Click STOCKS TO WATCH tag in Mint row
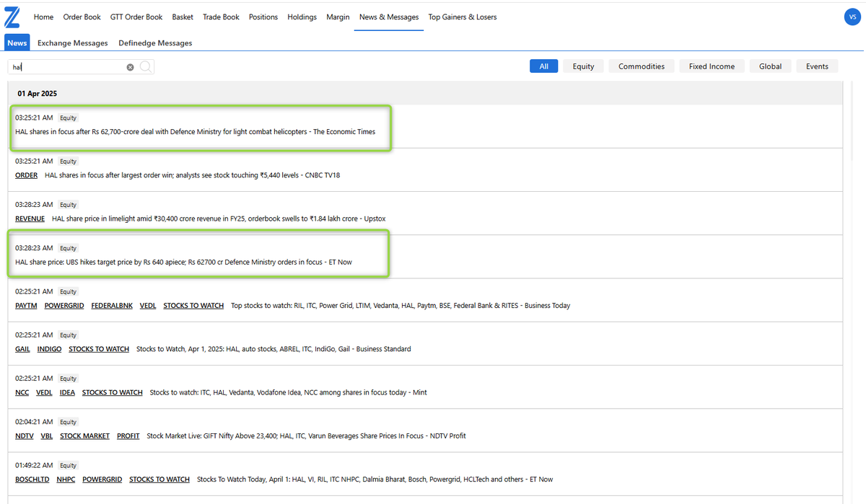This screenshot has width=866, height=504. [113, 392]
